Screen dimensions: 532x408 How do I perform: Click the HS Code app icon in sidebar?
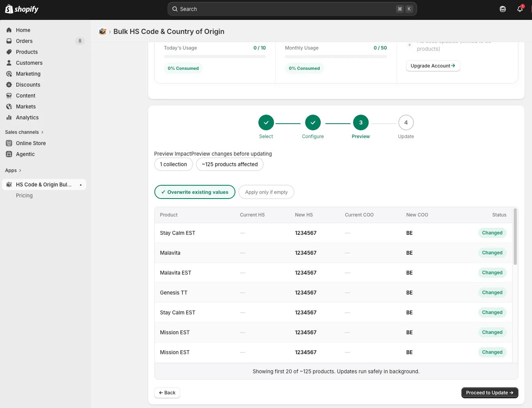tap(9, 184)
